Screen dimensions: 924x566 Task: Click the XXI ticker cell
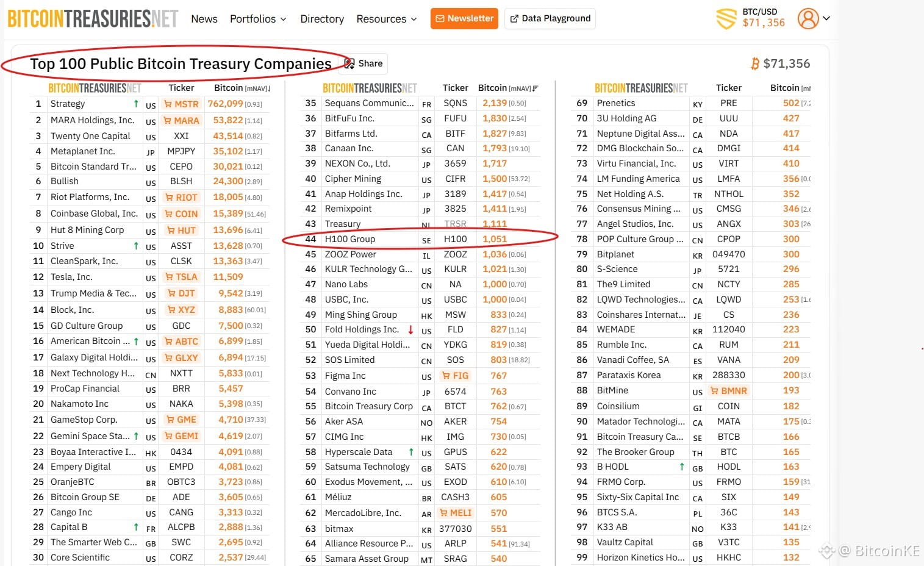pos(181,136)
